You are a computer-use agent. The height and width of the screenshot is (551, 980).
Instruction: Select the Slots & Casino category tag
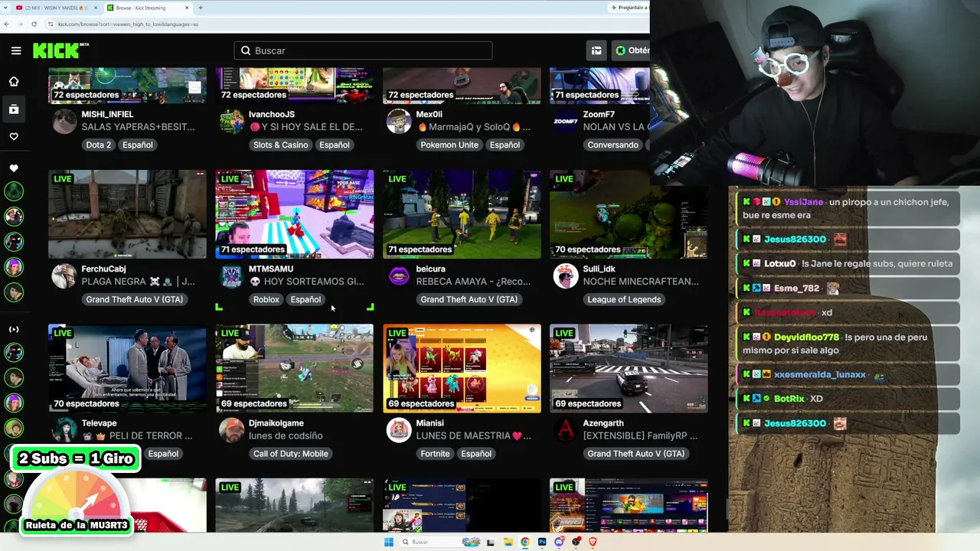point(280,145)
